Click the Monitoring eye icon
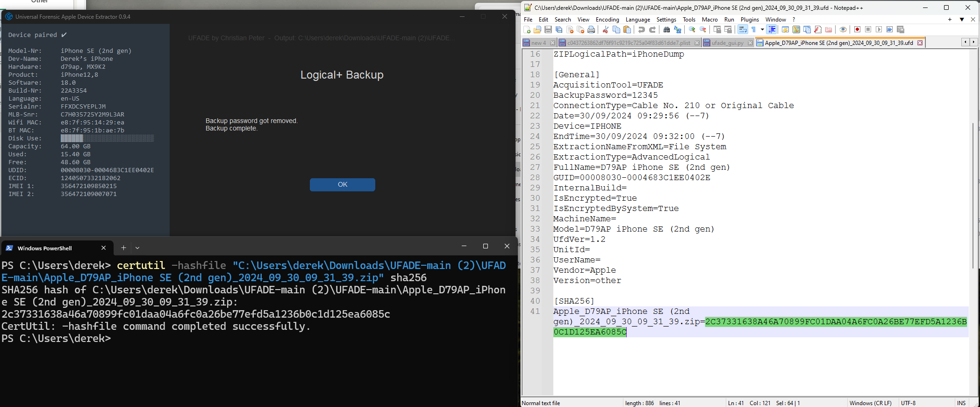 pyautogui.click(x=843, y=29)
